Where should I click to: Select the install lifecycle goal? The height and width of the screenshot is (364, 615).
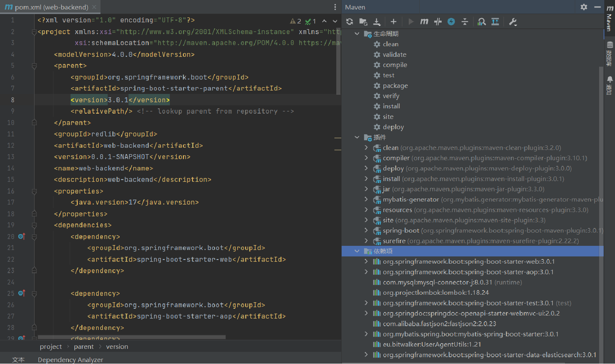coord(391,106)
